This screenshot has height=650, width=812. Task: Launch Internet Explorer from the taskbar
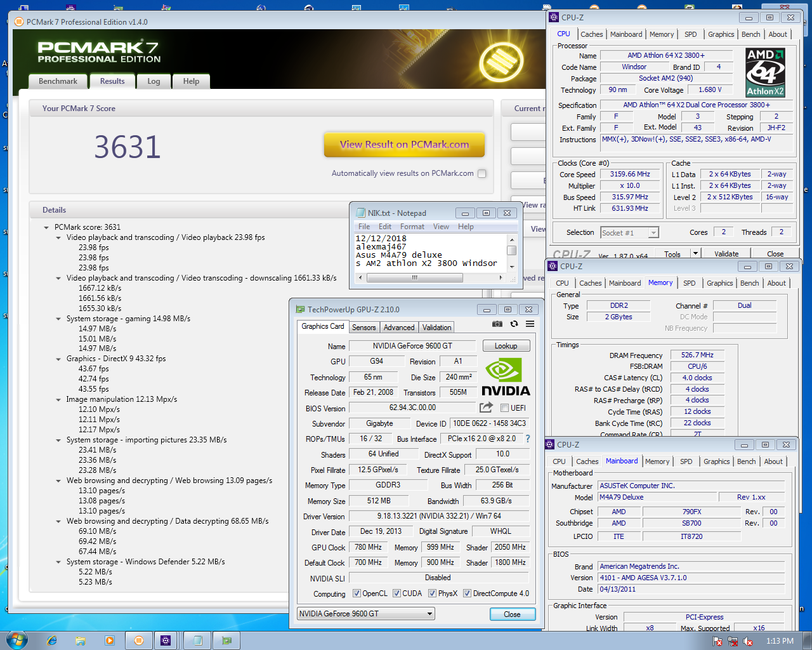tap(52, 640)
